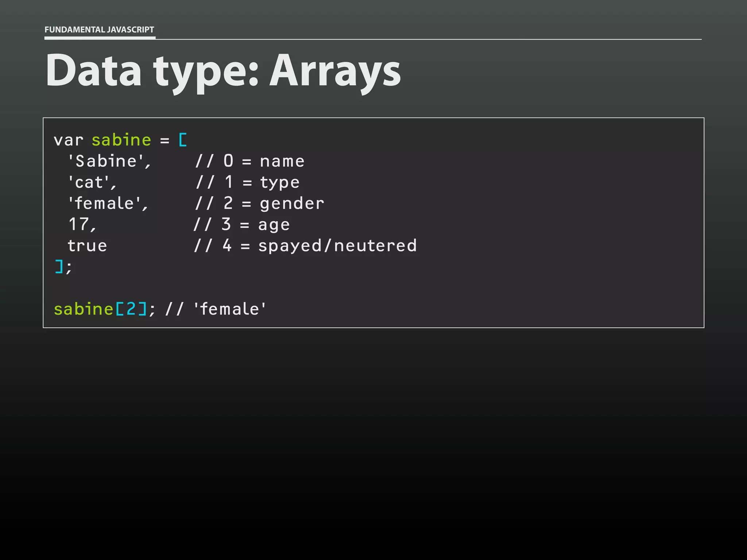Image resolution: width=747 pixels, height=560 pixels.
Task: Click the 'var' keyword in code
Action: (68, 140)
